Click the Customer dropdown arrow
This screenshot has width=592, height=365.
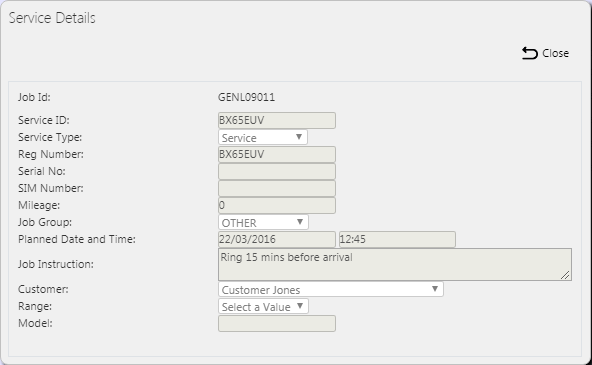coord(435,289)
